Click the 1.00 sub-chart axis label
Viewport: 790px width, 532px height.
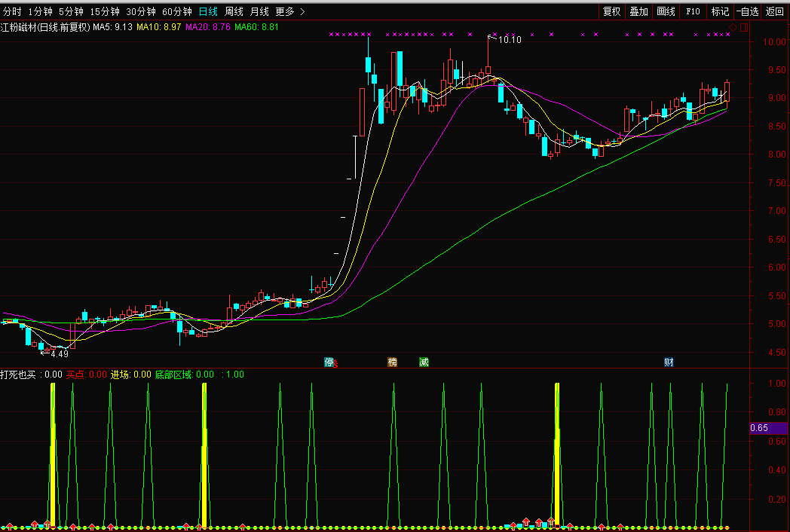(x=777, y=384)
